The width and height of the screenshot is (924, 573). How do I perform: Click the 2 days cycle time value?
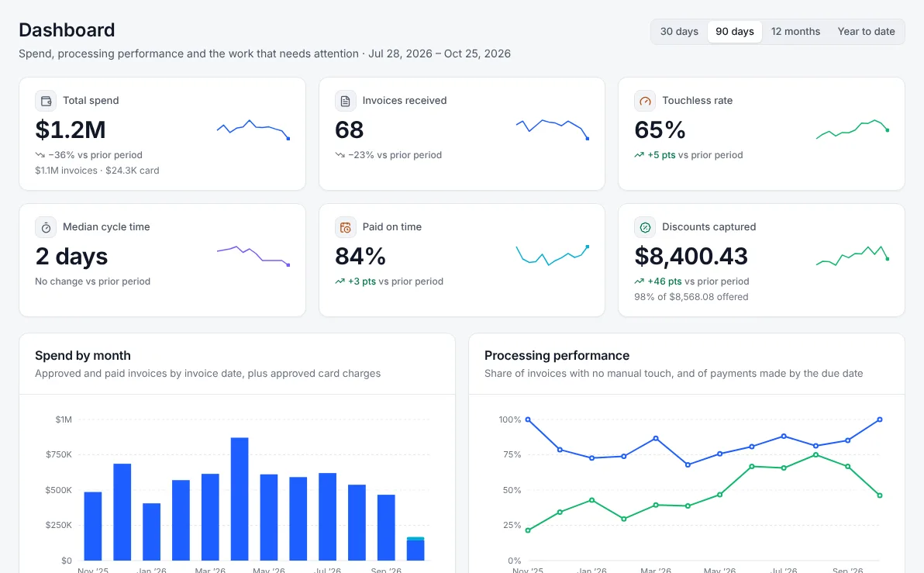[x=71, y=257]
